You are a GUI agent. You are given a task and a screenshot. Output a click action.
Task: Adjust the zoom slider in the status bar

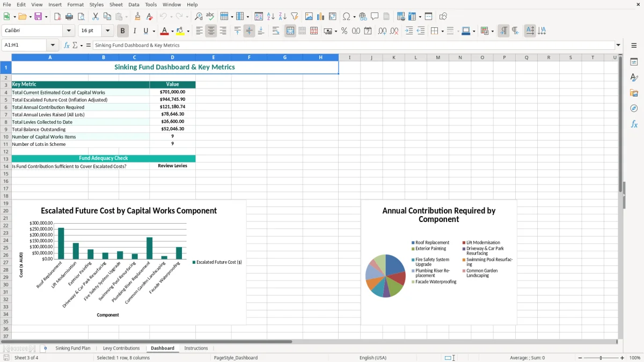pyautogui.click(x=600, y=358)
